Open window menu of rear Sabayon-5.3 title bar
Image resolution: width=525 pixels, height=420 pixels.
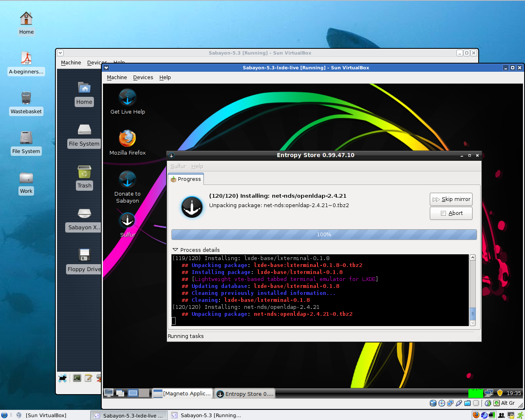(x=60, y=53)
